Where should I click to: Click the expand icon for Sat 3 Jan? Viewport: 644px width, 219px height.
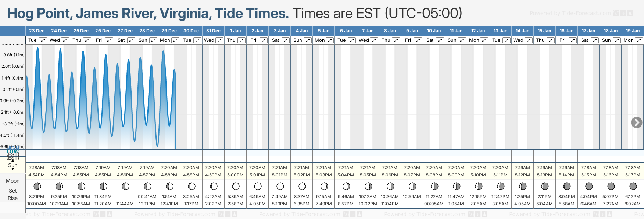click(x=286, y=40)
